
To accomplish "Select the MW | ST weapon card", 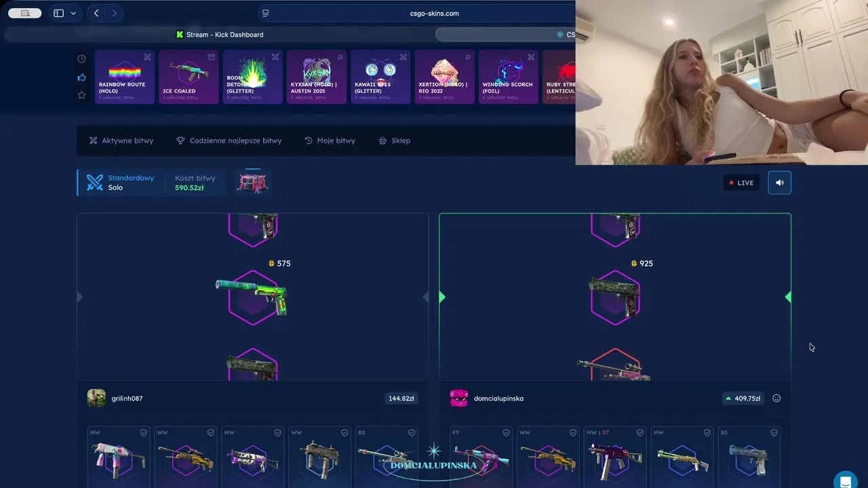I will (615, 457).
